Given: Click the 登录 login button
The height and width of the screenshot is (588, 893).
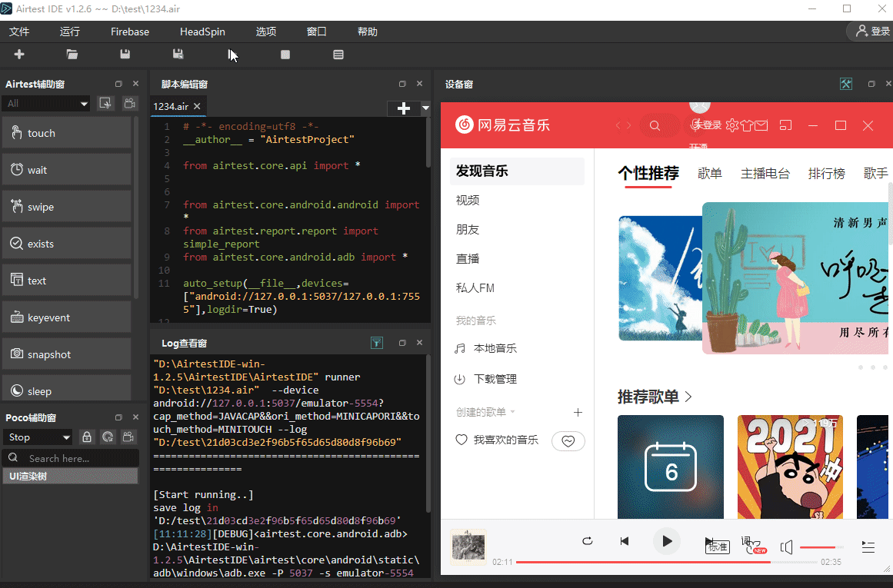Looking at the screenshot, I should [872, 32].
